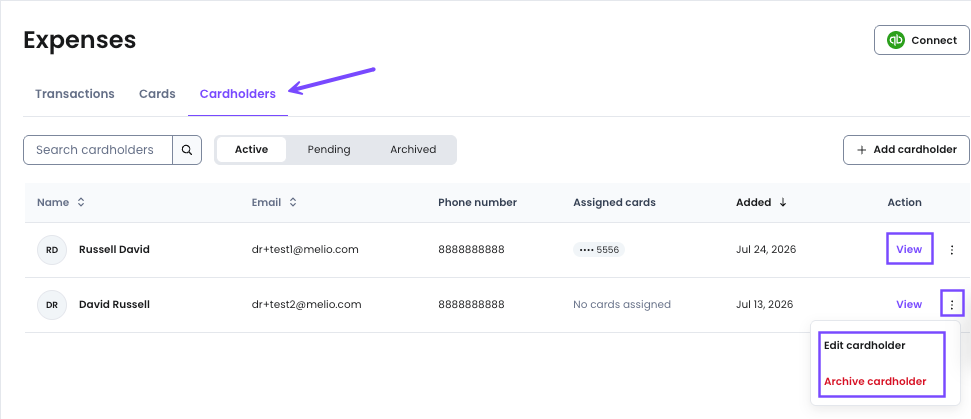Choose Archive cardholder from menu
Viewport: 971px width, 419px height.
875,381
